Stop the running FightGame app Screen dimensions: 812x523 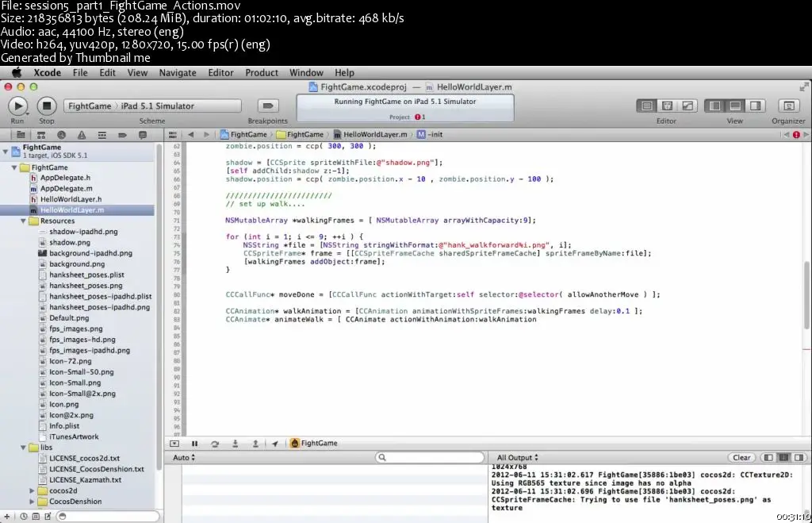47,106
